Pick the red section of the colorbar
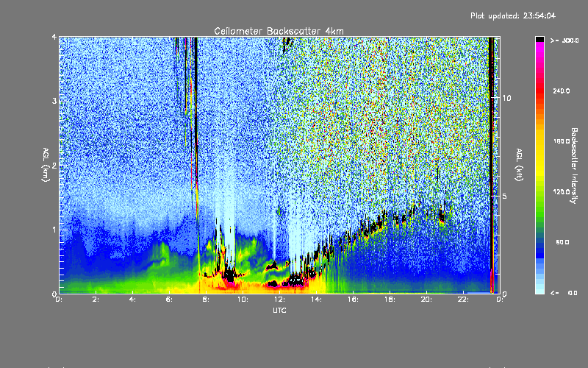The width and height of the screenshot is (588, 368). [539, 90]
